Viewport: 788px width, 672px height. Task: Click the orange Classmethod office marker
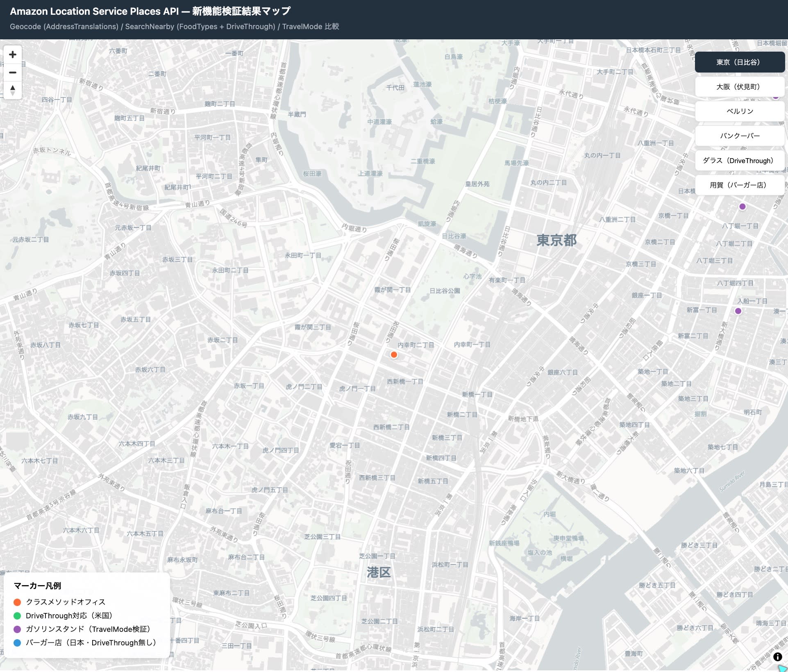click(x=394, y=355)
